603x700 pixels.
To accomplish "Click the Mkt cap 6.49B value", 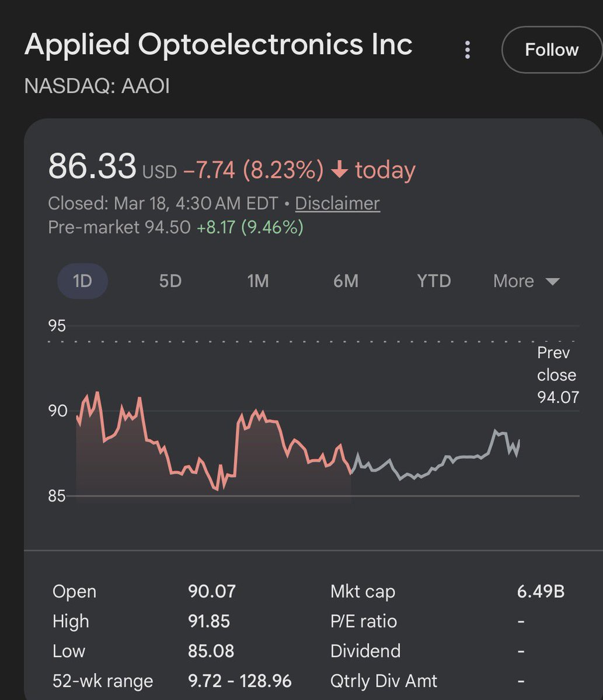I will click(541, 591).
